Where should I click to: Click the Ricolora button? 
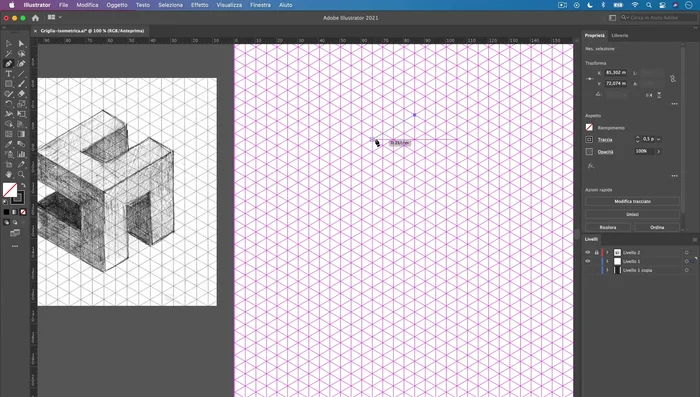pos(608,227)
